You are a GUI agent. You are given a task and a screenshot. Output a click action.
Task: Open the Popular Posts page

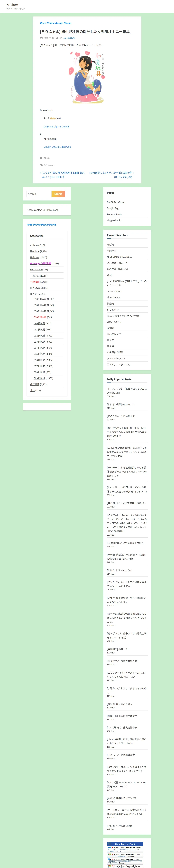115,214
